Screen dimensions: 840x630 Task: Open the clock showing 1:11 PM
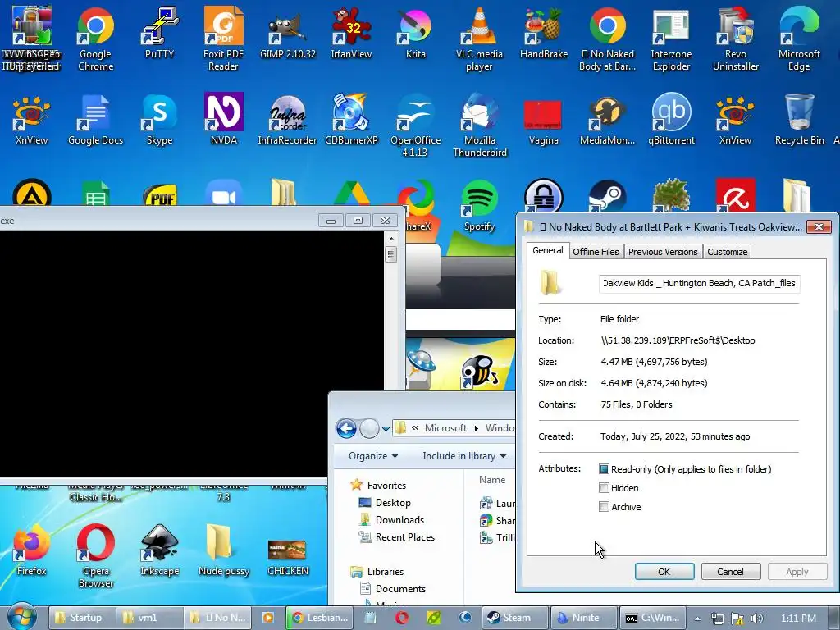tap(798, 619)
